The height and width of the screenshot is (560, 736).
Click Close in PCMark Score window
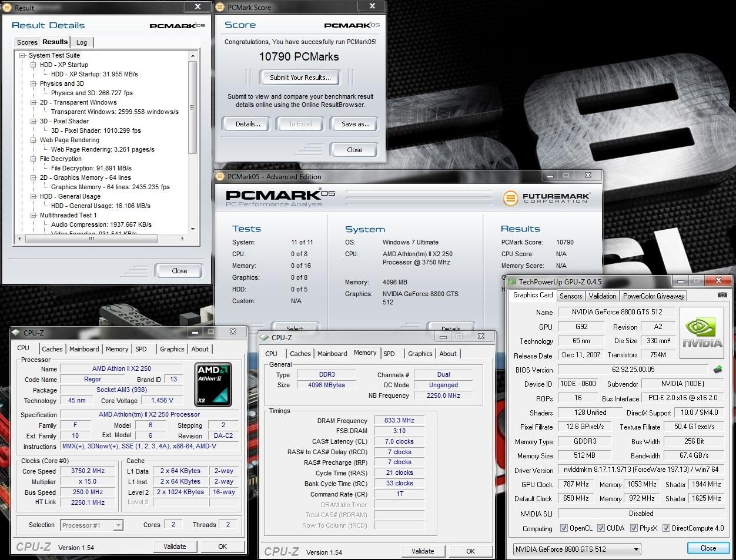pos(354,150)
